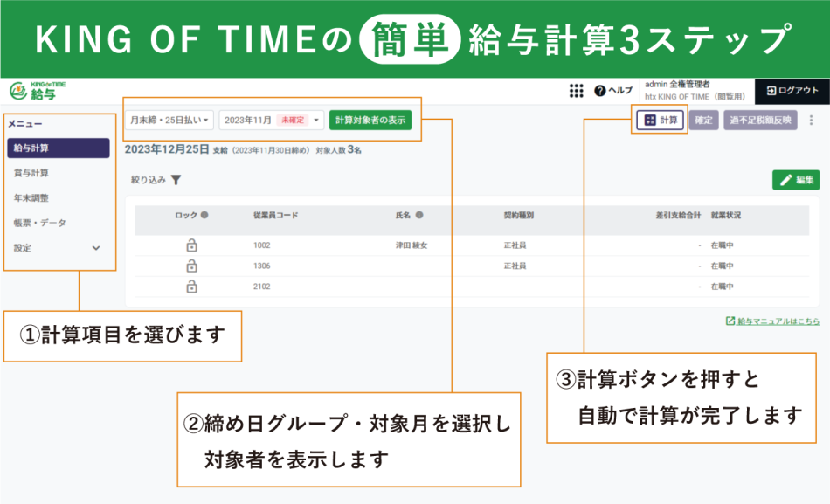Click the ヘルプ help icon
830x504 pixels.
pyautogui.click(x=600, y=91)
